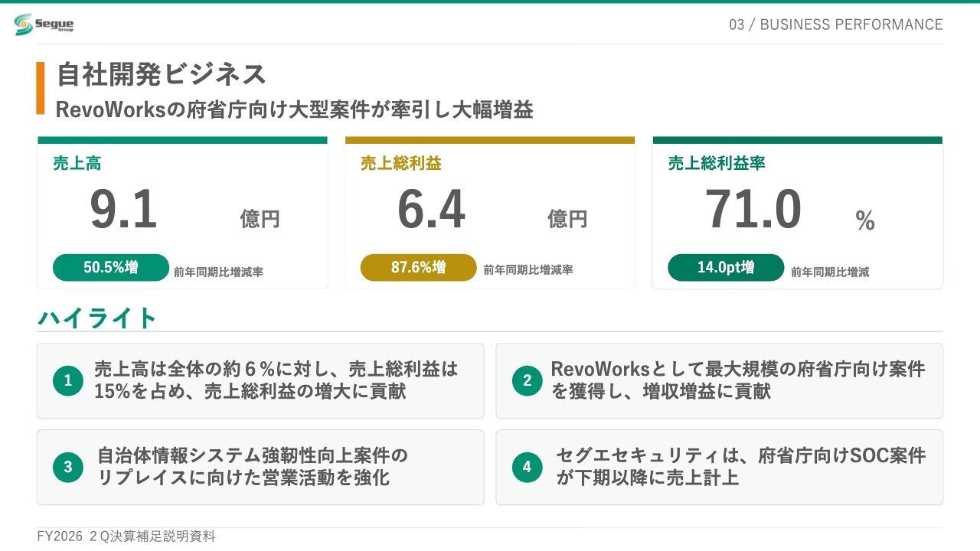Viewport: 980px width, 551px height.
Task: Select the 14.0pt増 badge
Action: tap(726, 268)
